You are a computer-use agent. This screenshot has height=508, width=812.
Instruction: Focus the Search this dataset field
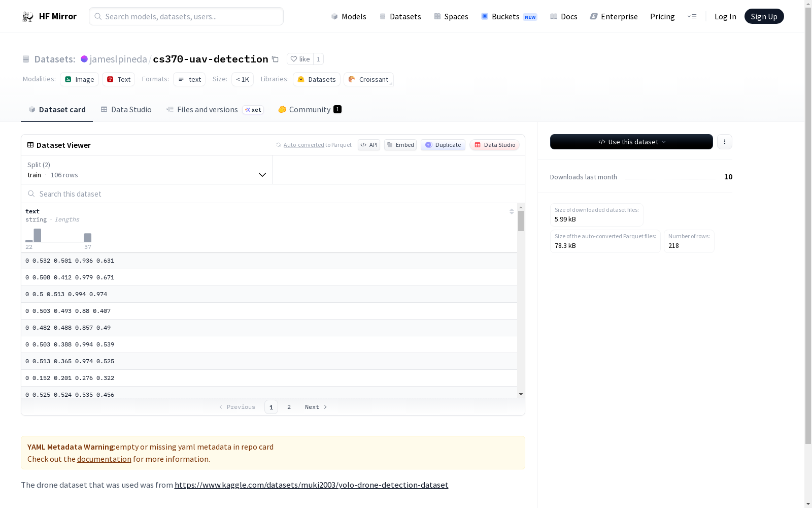pos(273,194)
